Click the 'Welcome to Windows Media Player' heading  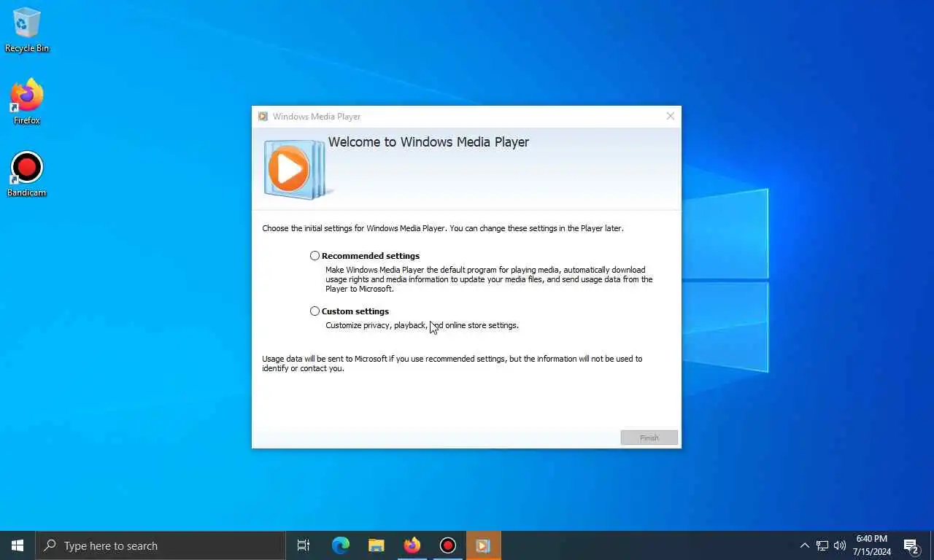428,142
